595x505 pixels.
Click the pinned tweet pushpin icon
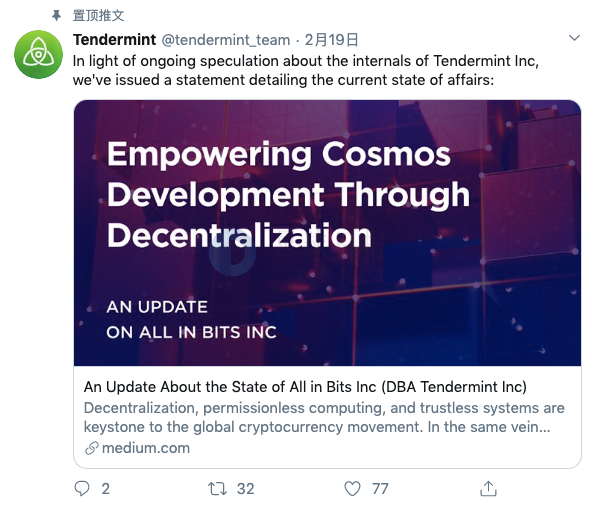[57, 16]
